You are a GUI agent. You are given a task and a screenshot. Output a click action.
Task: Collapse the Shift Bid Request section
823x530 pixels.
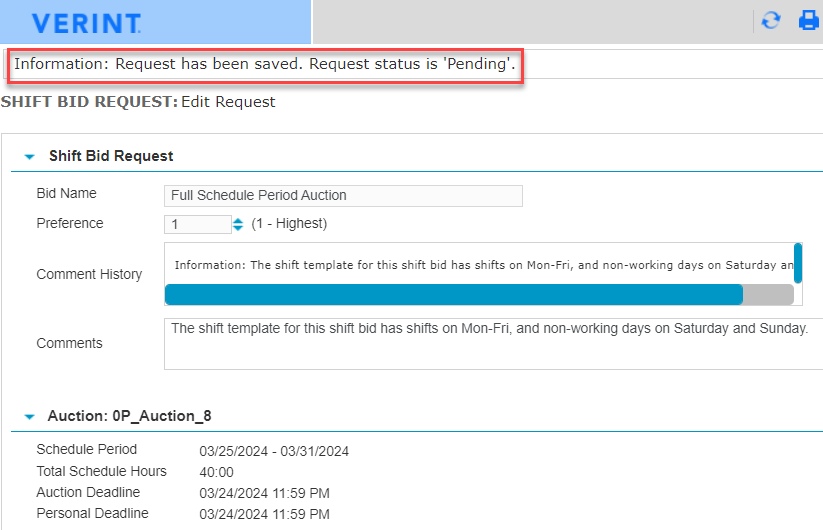point(29,157)
